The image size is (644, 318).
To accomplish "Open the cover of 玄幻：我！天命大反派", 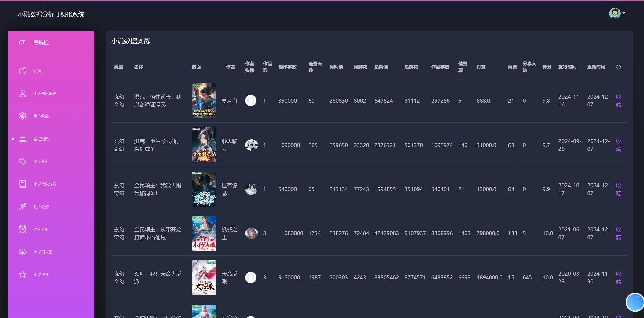I will [204, 278].
